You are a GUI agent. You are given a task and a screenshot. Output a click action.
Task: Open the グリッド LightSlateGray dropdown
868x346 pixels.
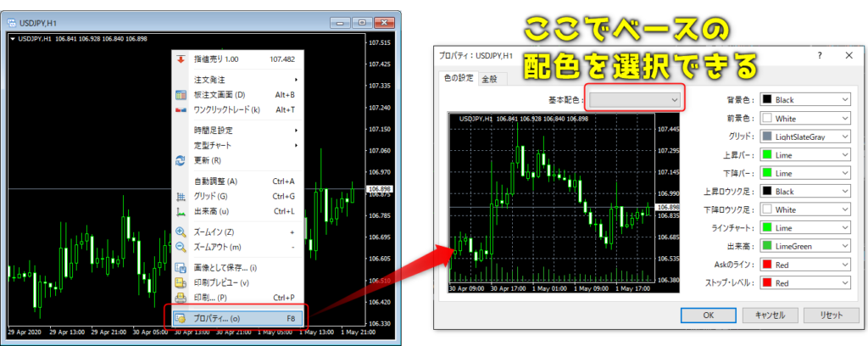click(x=805, y=137)
